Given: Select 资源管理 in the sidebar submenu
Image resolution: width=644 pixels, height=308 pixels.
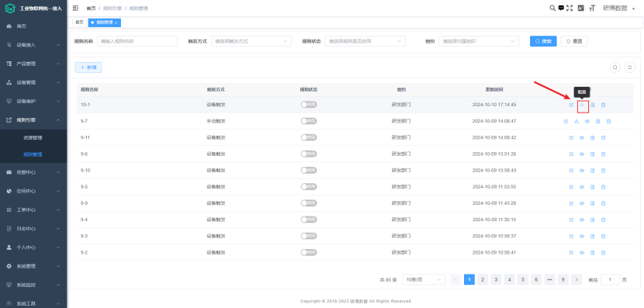Looking at the screenshot, I should click(33, 137).
